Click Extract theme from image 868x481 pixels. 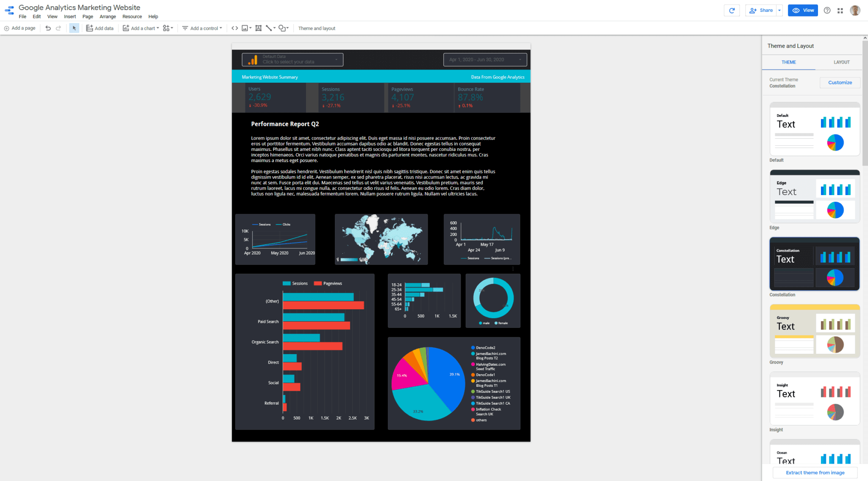pyautogui.click(x=815, y=473)
